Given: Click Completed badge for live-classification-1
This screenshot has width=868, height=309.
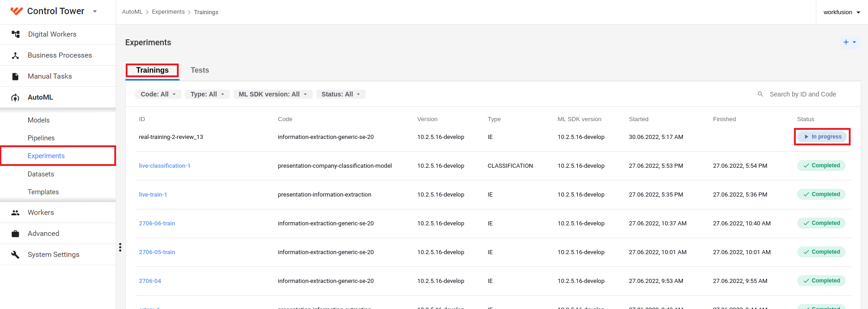Looking at the screenshot, I should 821,165.
